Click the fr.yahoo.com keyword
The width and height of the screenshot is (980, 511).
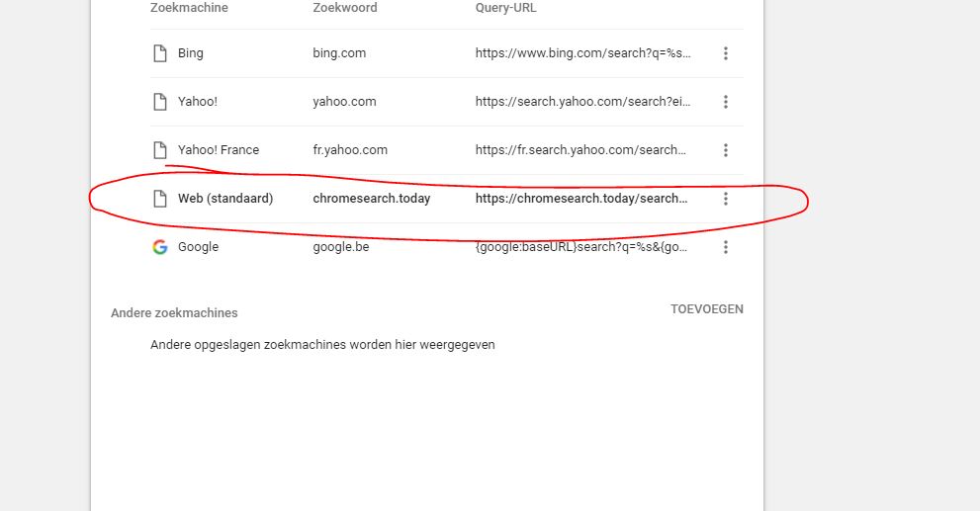350,150
